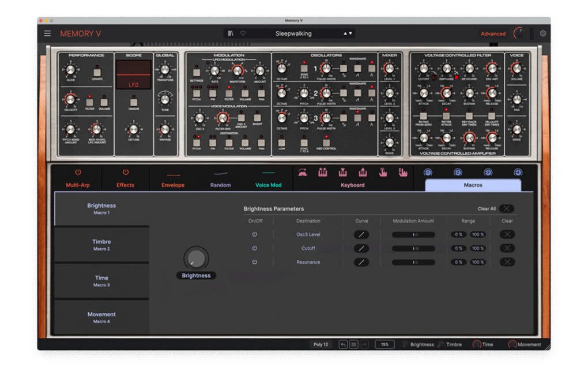Select the fourth pink Keyboard icon
The image size is (588, 370).
(363, 173)
